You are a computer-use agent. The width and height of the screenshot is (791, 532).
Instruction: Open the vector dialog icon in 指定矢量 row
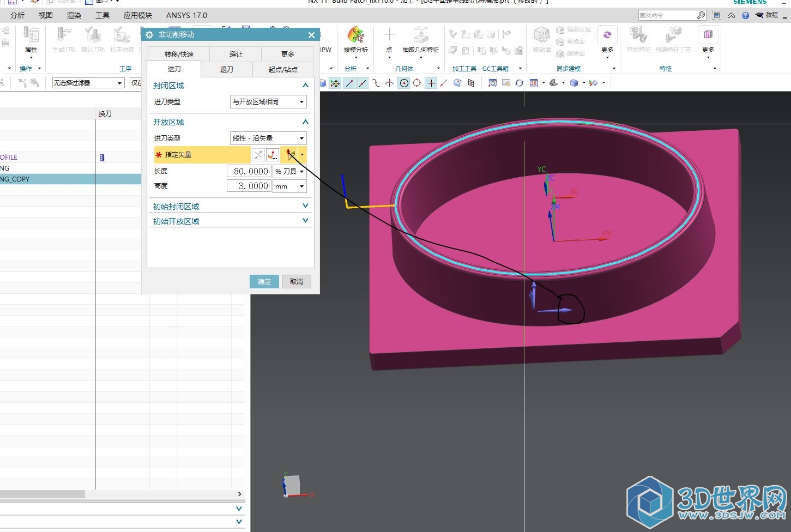tap(273, 155)
